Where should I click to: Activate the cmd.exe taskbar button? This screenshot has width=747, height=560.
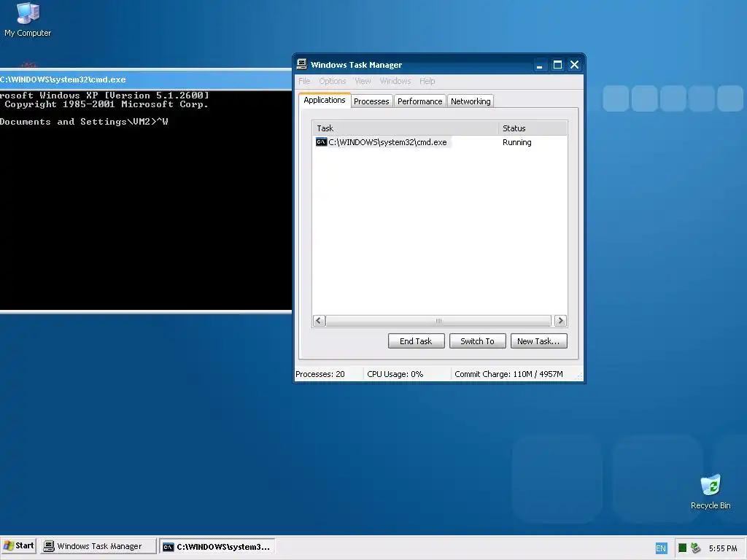217,546
